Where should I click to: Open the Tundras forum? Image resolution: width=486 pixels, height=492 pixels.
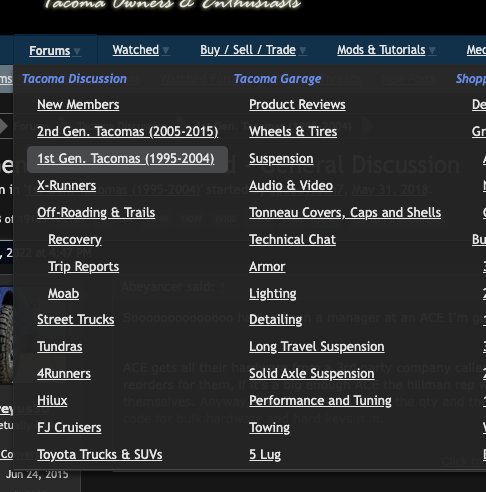tap(60, 347)
